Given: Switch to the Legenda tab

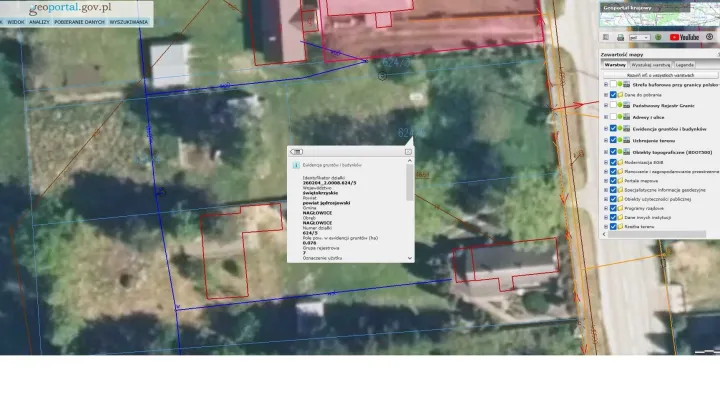Looking at the screenshot, I should tap(684, 65).
